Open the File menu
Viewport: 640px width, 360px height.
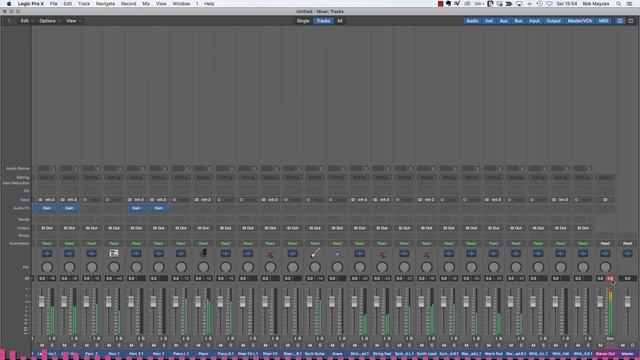[x=53, y=4]
